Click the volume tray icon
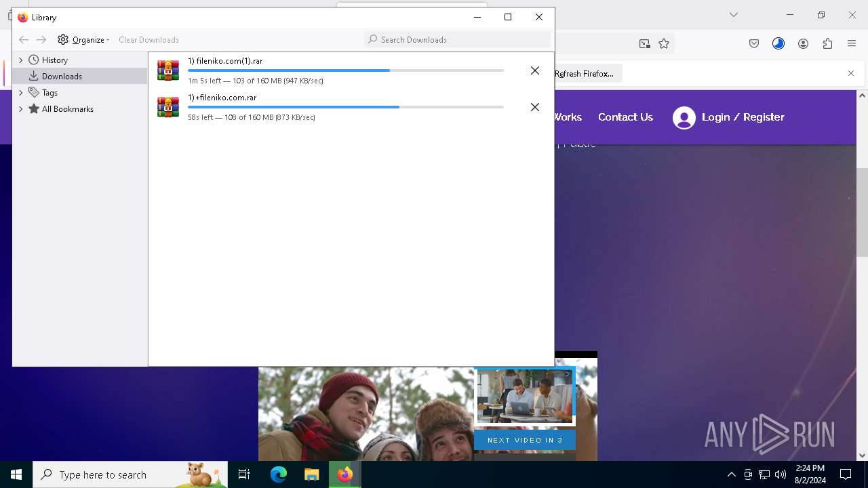 point(781,474)
